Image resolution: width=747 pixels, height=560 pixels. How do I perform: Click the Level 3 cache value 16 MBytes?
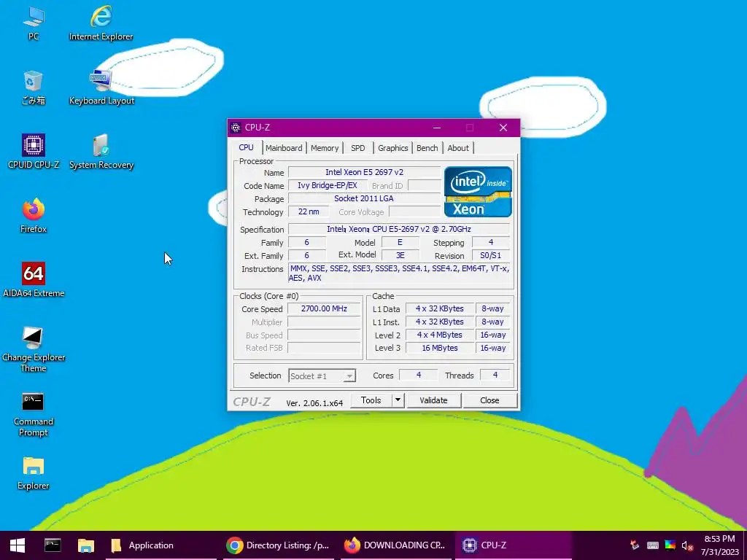pyautogui.click(x=440, y=348)
